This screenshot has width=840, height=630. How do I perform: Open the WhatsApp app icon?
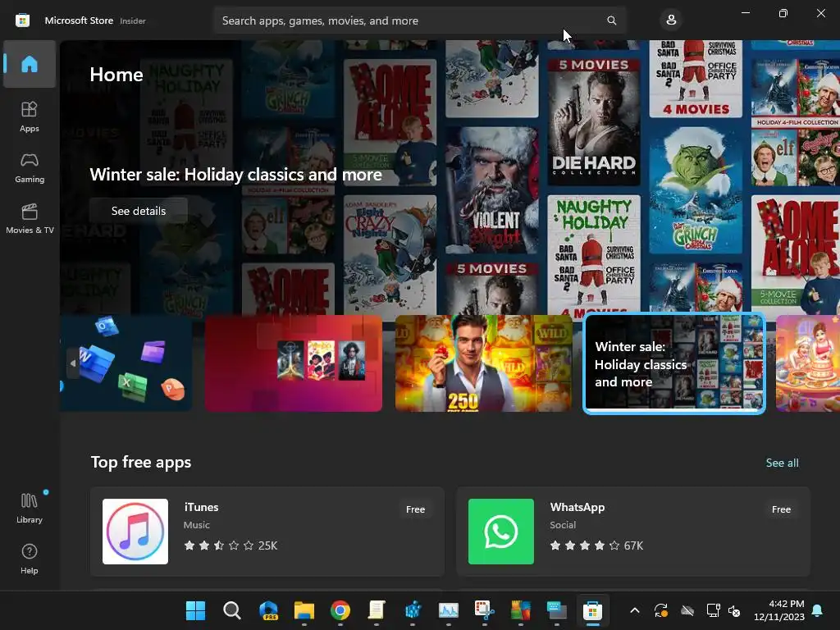[501, 532]
